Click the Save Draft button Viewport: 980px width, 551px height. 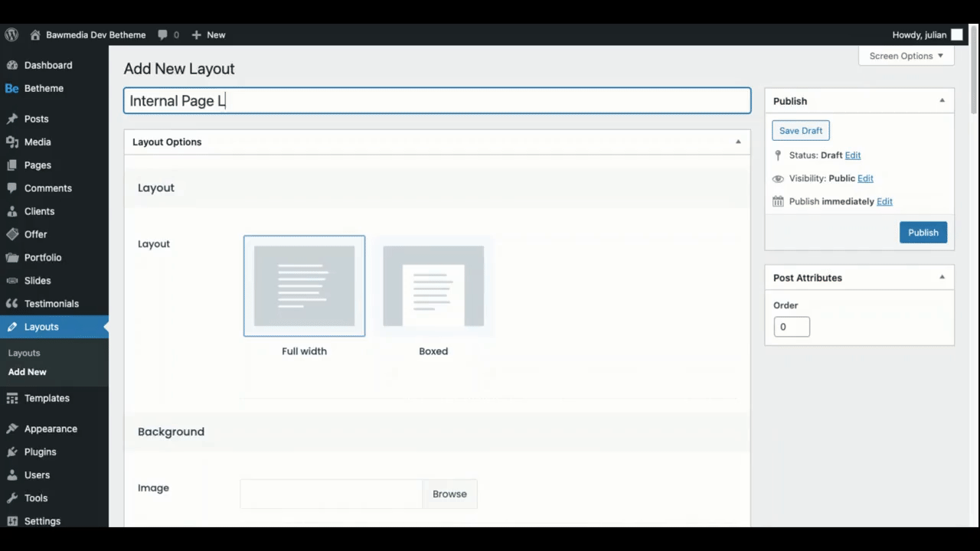pyautogui.click(x=801, y=131)
